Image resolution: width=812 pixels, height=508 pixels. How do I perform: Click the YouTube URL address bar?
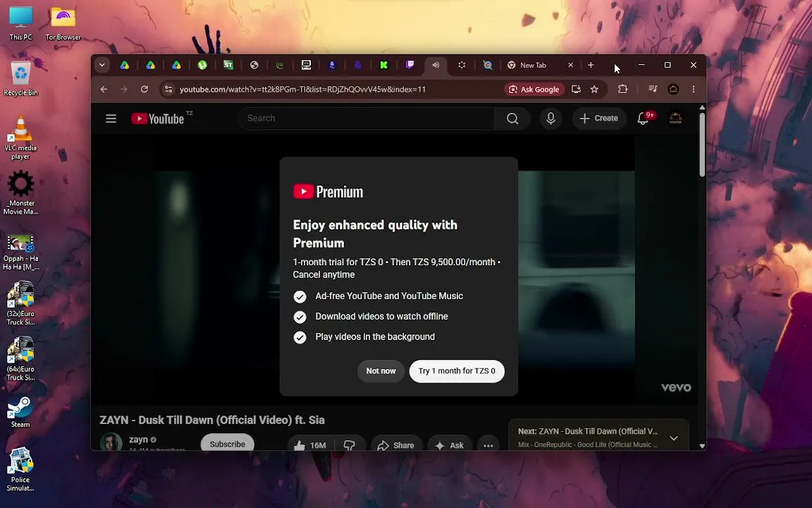pos(302,89)
